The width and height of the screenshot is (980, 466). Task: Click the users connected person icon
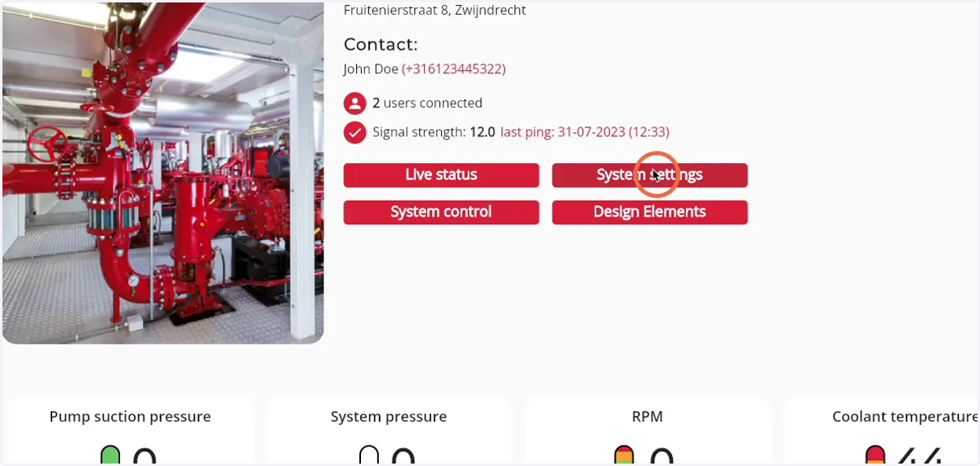354,104
